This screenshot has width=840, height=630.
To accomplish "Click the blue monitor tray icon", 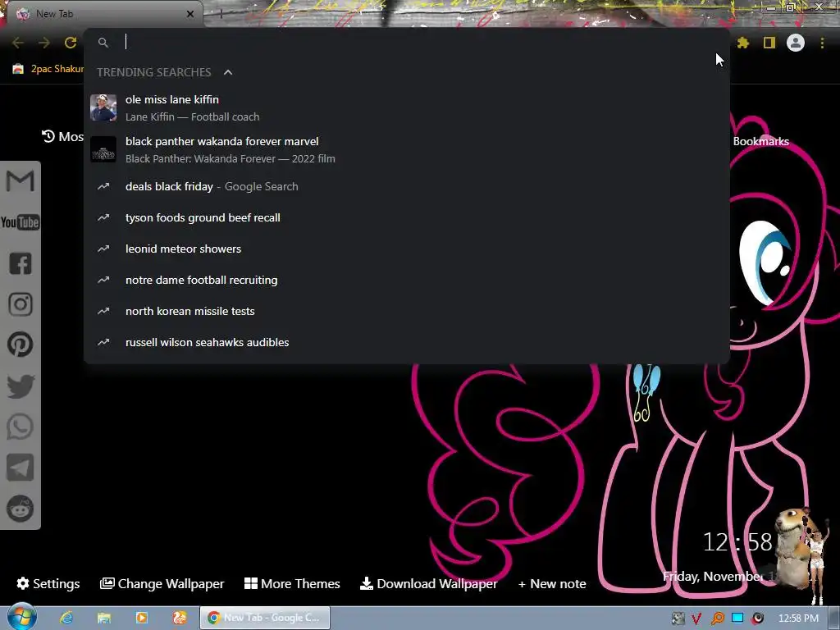I will coord(737,619).
